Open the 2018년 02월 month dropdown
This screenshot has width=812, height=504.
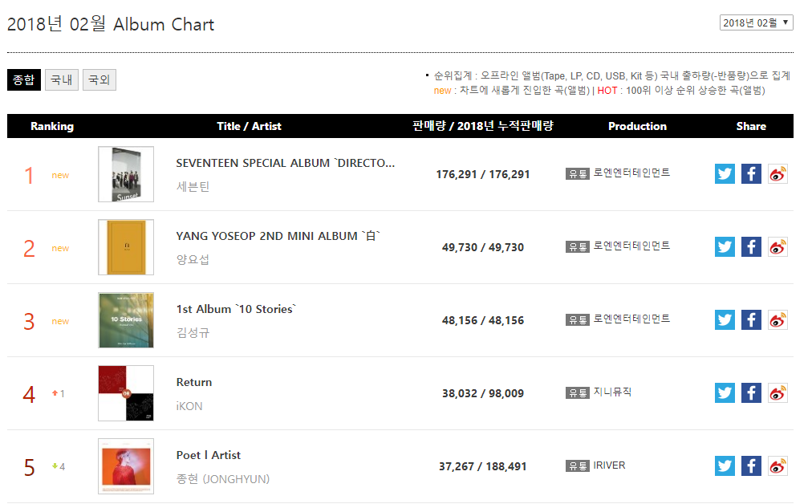pyautogui.click(x=756, y=22)
